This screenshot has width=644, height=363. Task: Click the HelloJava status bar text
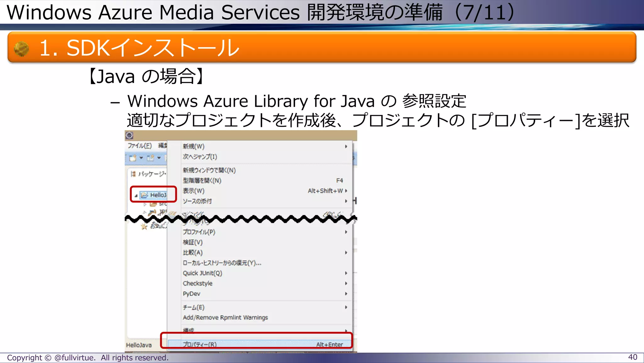click(139, 345)
